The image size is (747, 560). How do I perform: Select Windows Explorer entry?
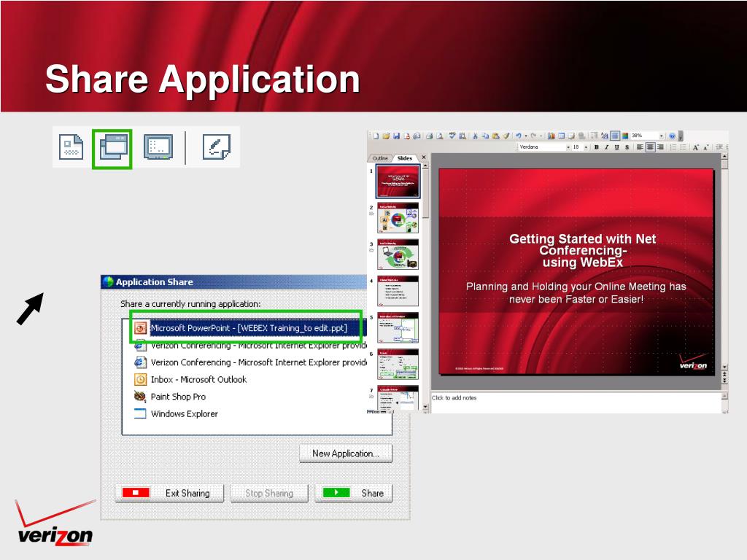click(177, 413)
